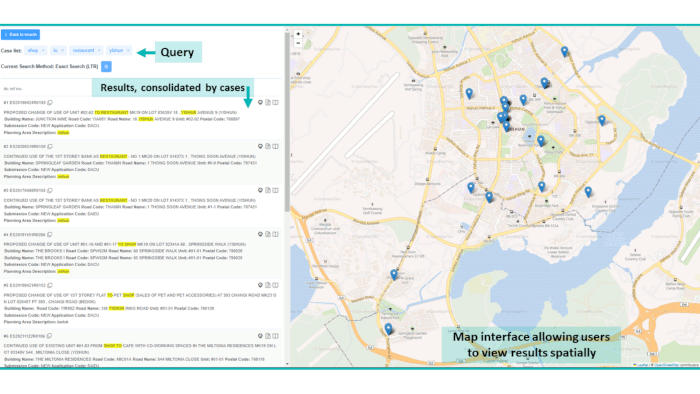The width and height of the screenshot is (700, 394).
Task: Open document icon for result #1
Action: (268, 103)
